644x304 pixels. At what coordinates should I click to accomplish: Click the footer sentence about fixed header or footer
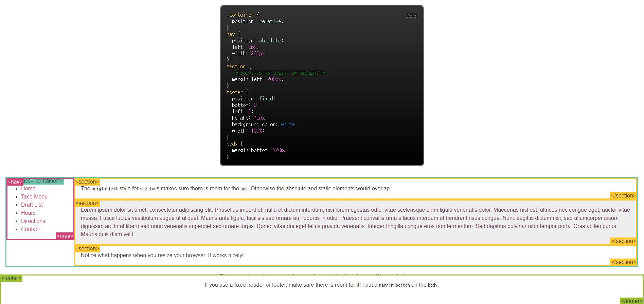pos(322,285)
